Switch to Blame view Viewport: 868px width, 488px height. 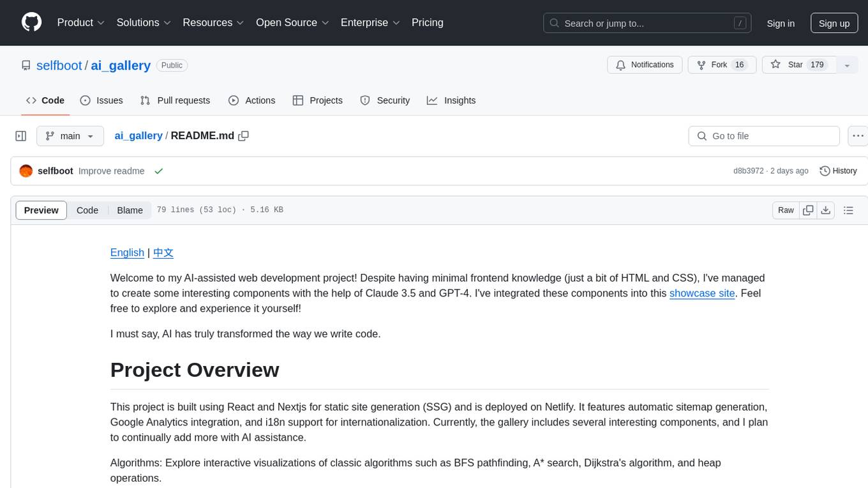coord(130,210)
